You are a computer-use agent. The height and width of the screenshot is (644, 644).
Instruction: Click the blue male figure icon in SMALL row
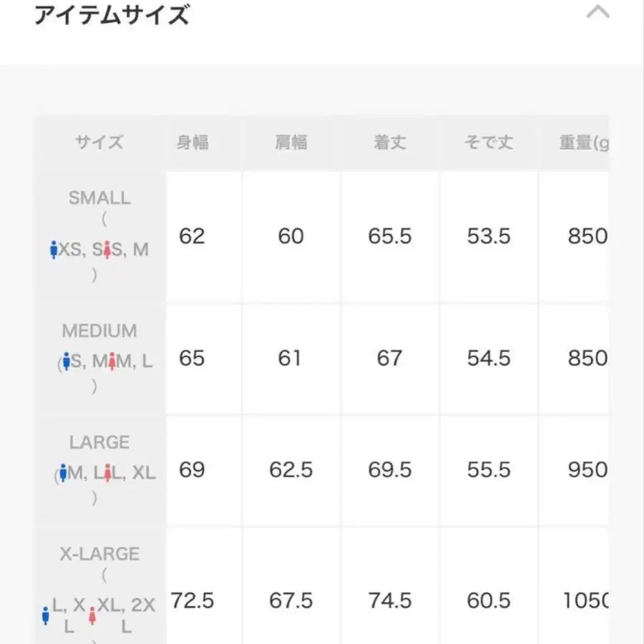click(x=52, y=250)
